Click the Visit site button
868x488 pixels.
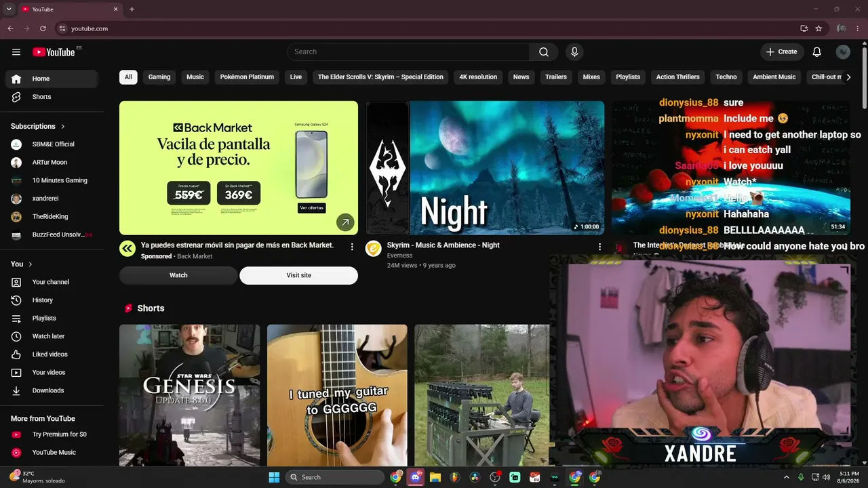pyautogui.click(x=298, y=275)
